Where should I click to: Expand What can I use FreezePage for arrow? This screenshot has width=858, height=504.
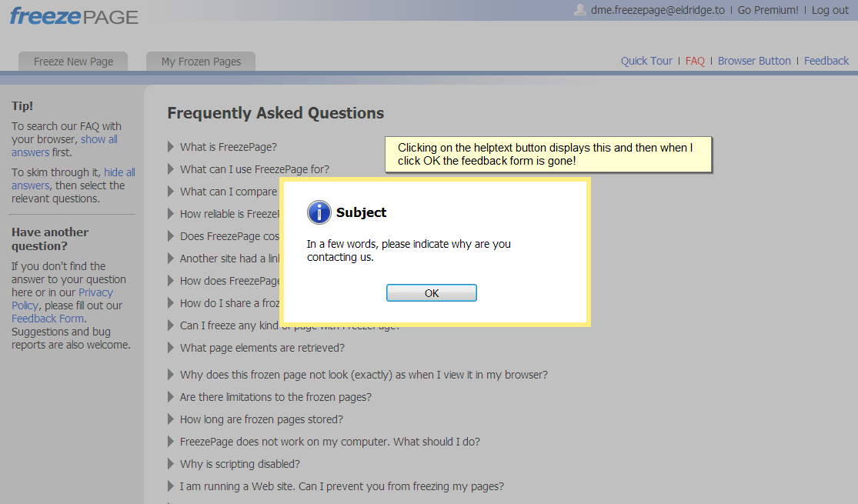[x=171, y=169]
